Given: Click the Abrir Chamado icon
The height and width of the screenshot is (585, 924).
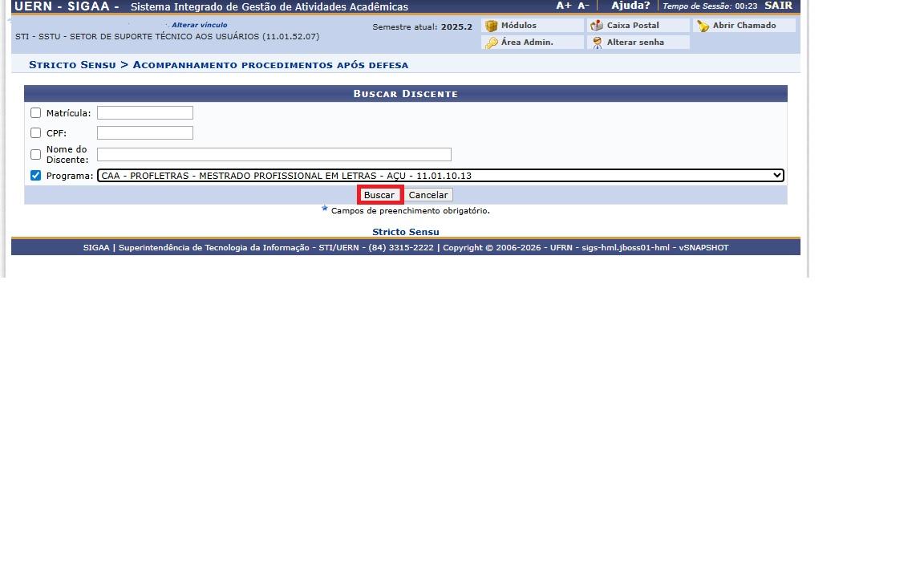Looking at the screenshot, I should coord(703,26).
